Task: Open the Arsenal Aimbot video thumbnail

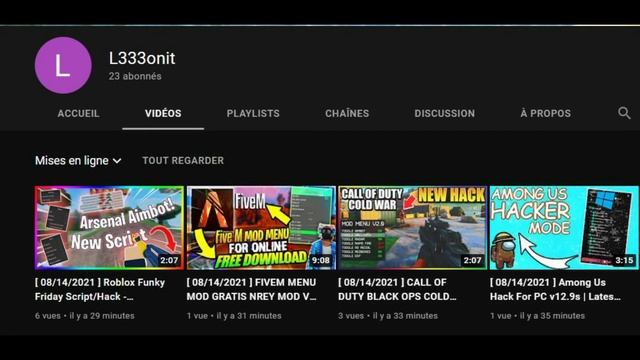Action: [x=109, y=228]
